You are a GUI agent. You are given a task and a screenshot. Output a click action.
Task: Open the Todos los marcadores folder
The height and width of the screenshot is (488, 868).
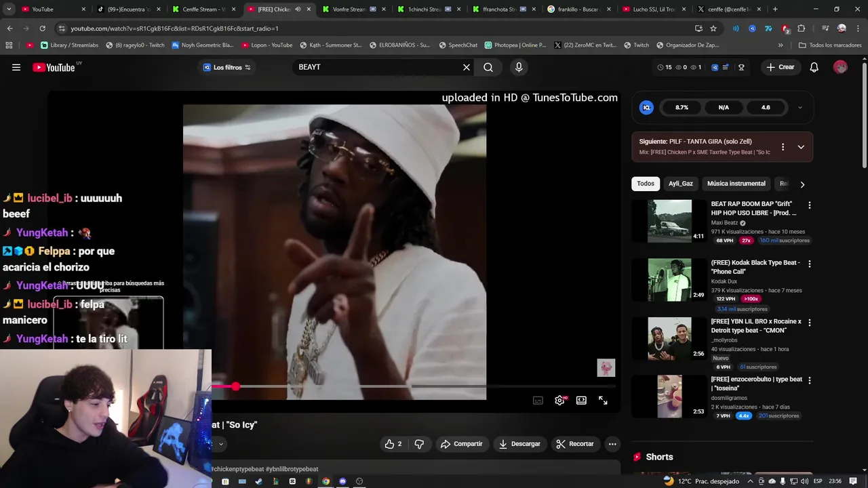(x=829, y=45)
